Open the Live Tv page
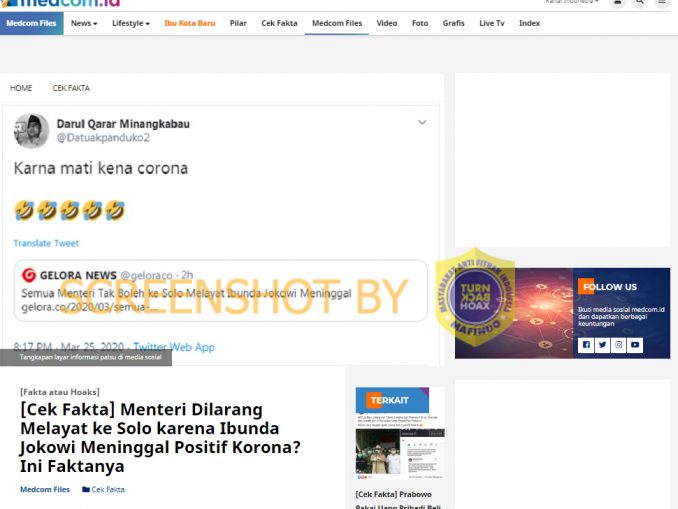 tap(492, 23)
